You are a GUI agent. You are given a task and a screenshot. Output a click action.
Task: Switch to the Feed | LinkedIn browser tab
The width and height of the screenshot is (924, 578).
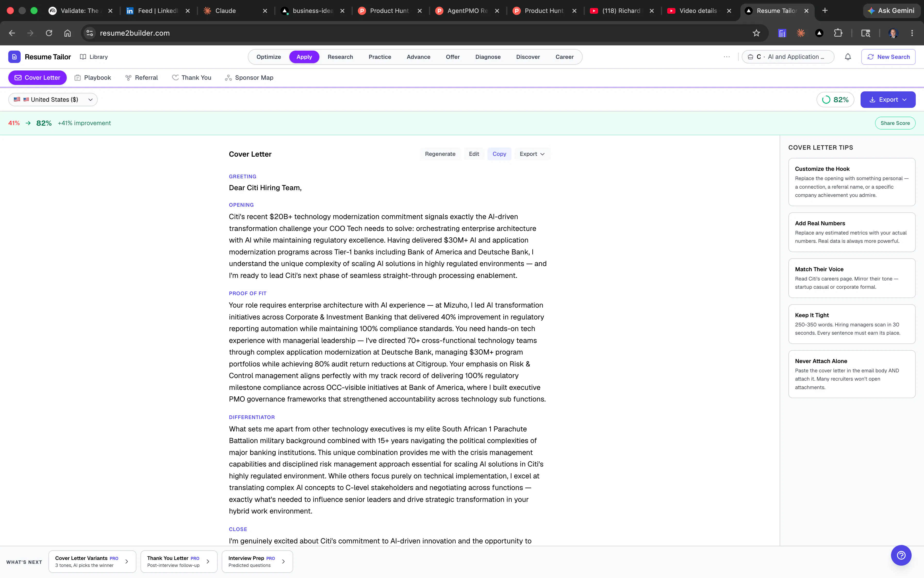click(158, 11)
